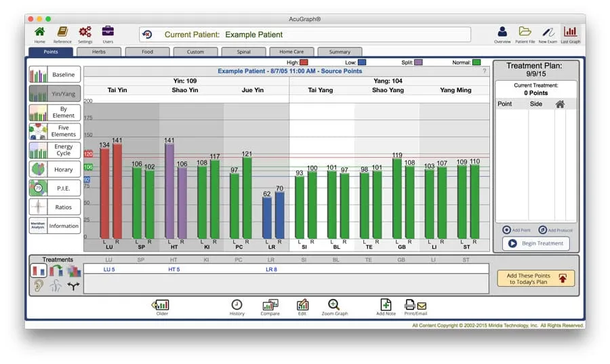The height and width of the screenshot is (364, 610).
Task: Select the Baseline graph view
Action: pos(55,75)
